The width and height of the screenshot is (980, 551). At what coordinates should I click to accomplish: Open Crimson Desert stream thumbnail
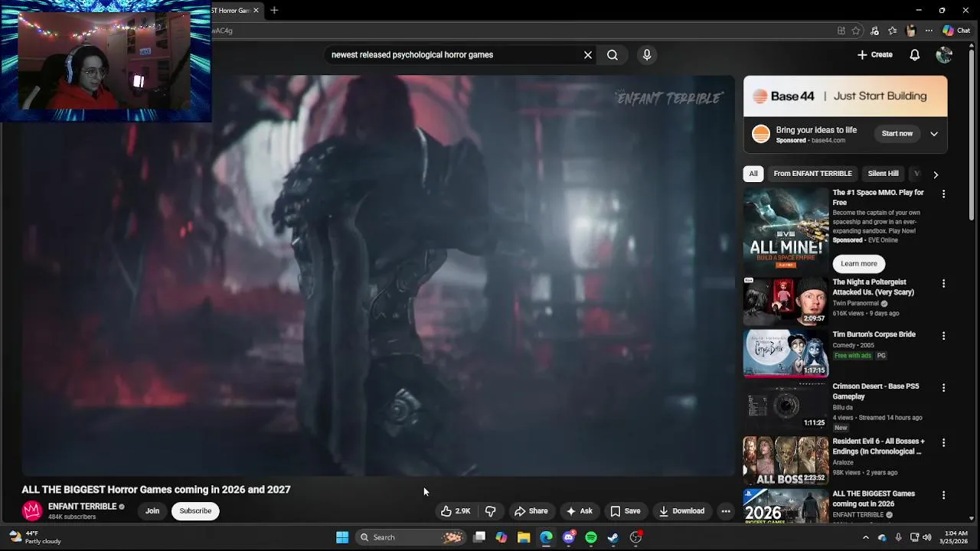[786, 406]
